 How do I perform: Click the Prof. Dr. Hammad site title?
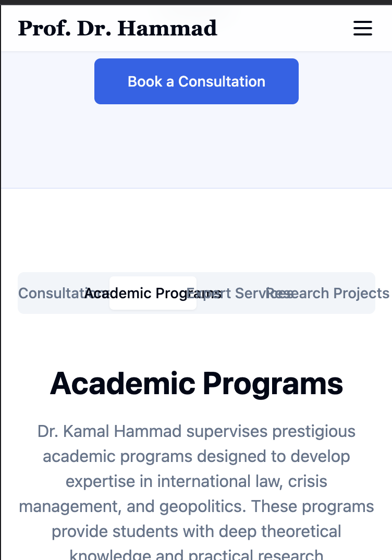click(x=118, y=28)
